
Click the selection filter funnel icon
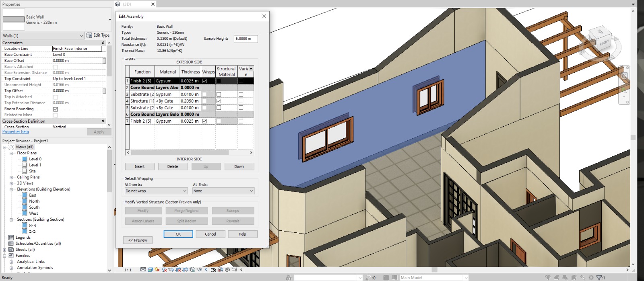coord(599,277)
